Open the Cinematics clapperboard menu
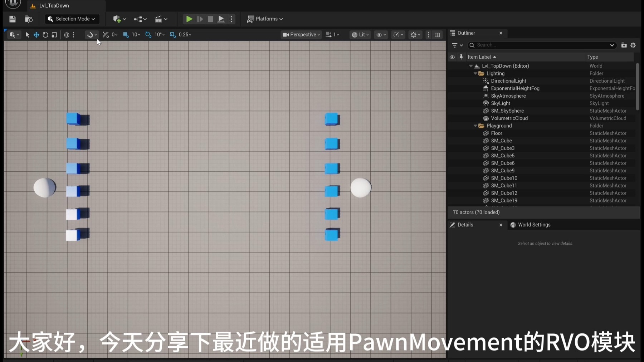This screenshot has width=644, height=362. point(161,19)
